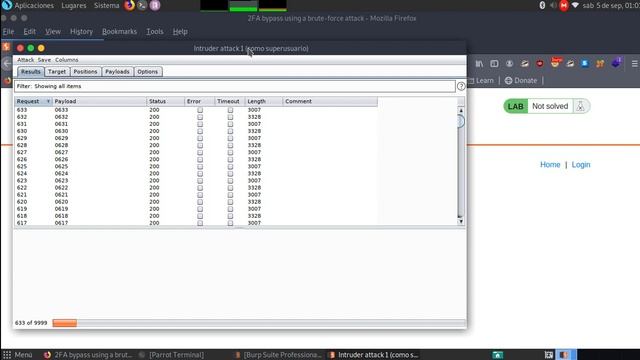The height and width of the screenshot is (360, 640).
Task: Toggle Firefox sidebar view icon
Action: point(494,64)
